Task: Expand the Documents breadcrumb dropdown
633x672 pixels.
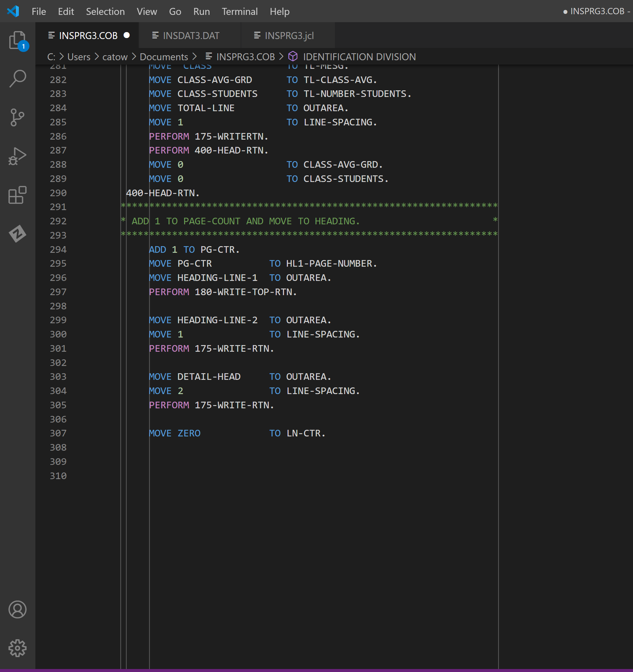Action: pyautogui.click(x=164, y=57)
